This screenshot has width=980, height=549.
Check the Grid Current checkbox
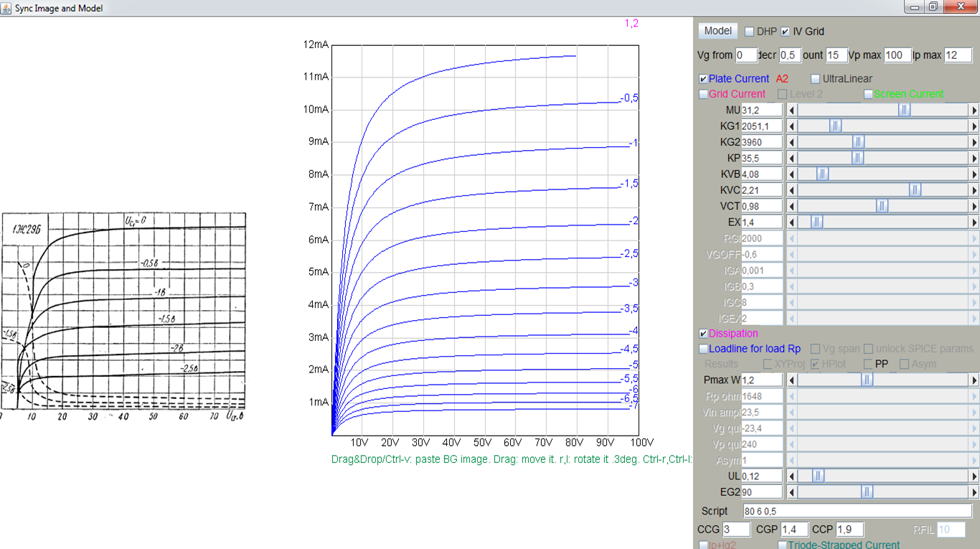[703, 94]
